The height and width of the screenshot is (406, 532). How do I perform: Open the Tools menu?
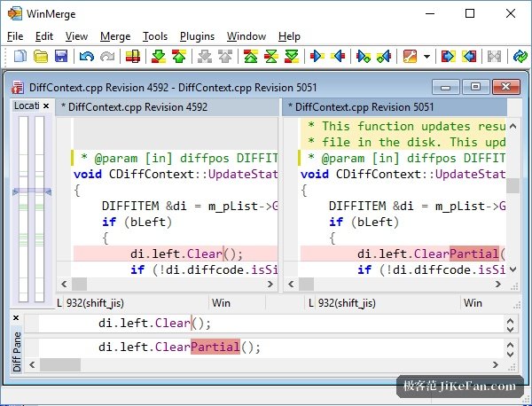pos(155,36)
